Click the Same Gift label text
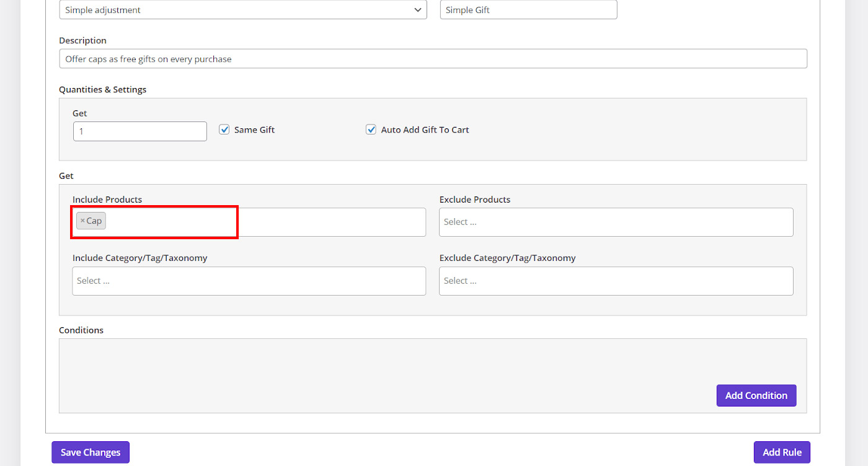868x466 pixels. click(254, 130)
